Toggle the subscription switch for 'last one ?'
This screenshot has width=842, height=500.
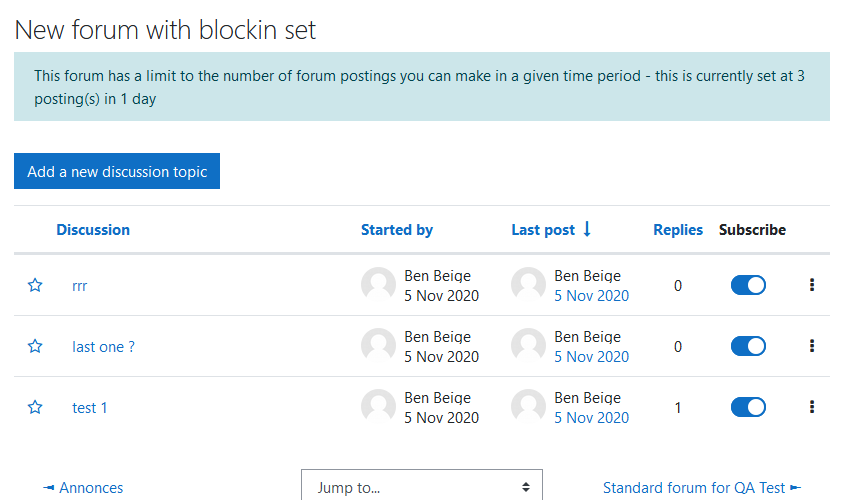[748, 346]
